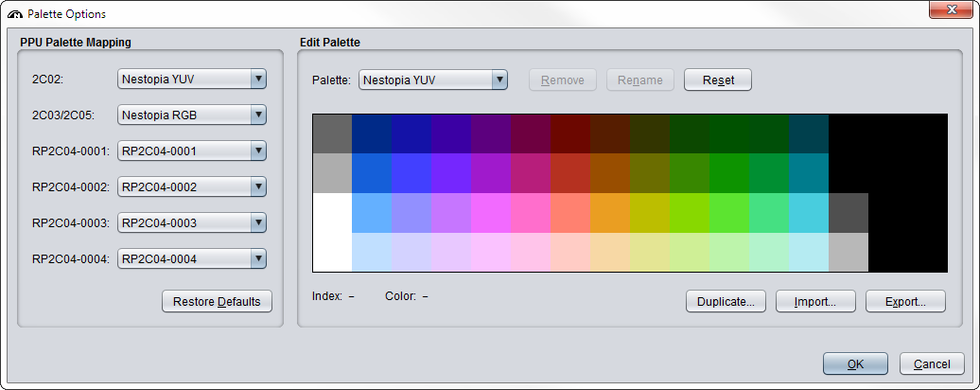Viewport: 980px width, 390px height.
Task: Confirm with the OK button
Action: click(x=855, y=363)
